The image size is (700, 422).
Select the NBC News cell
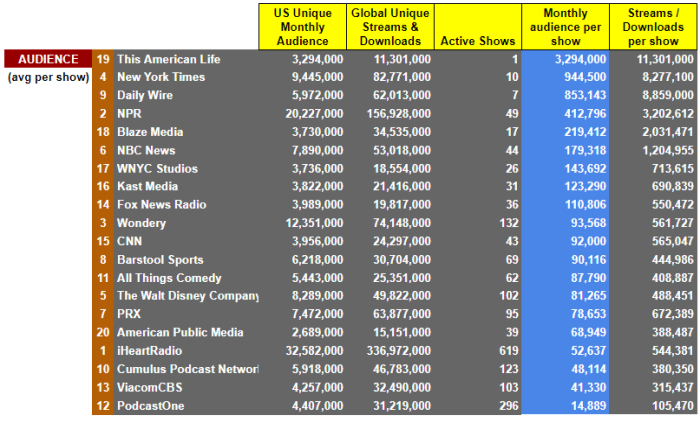[146, 150]
